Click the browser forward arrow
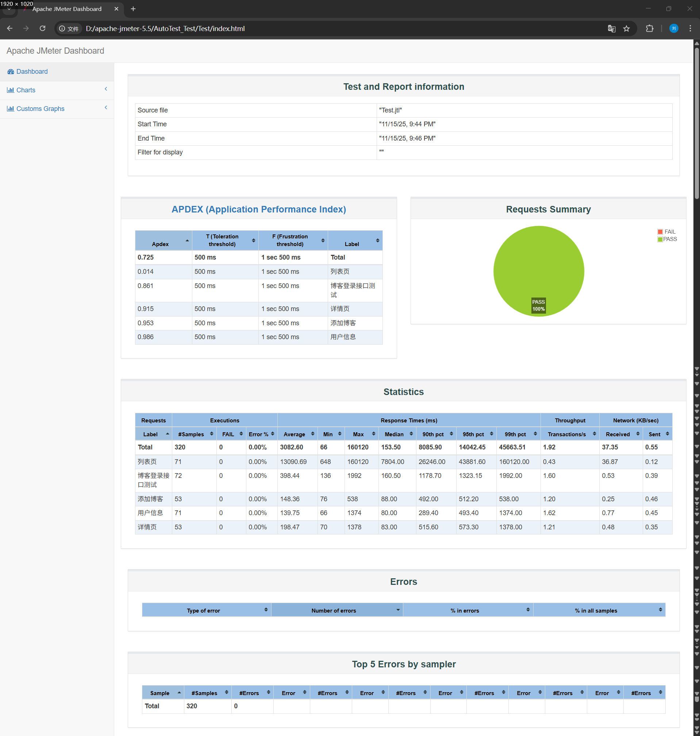Image resolution: width=700 pixels, height=736 pixels. pyautogui.click(x=26, y=29)
